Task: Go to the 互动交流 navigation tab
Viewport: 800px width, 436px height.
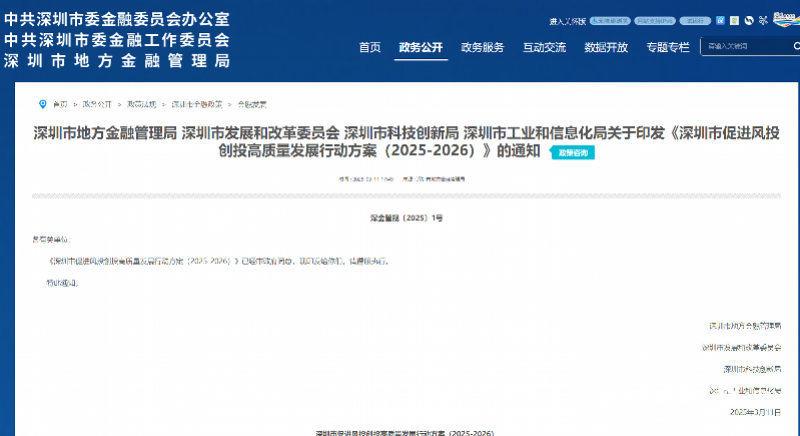Action: (x=544, y=47)
